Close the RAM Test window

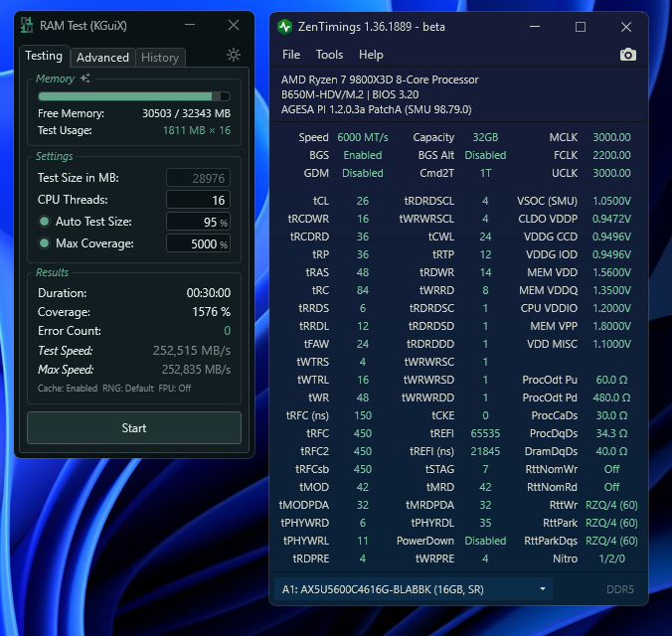point(234,25)
